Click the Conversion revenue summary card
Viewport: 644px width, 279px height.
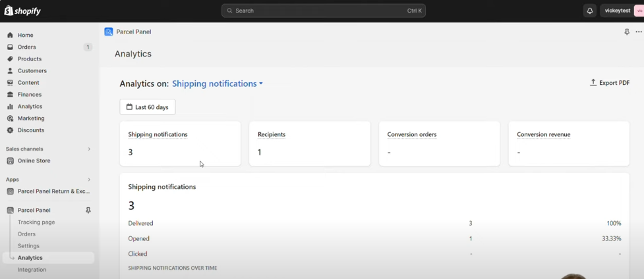pyautogui.click(x=569, y=143)
